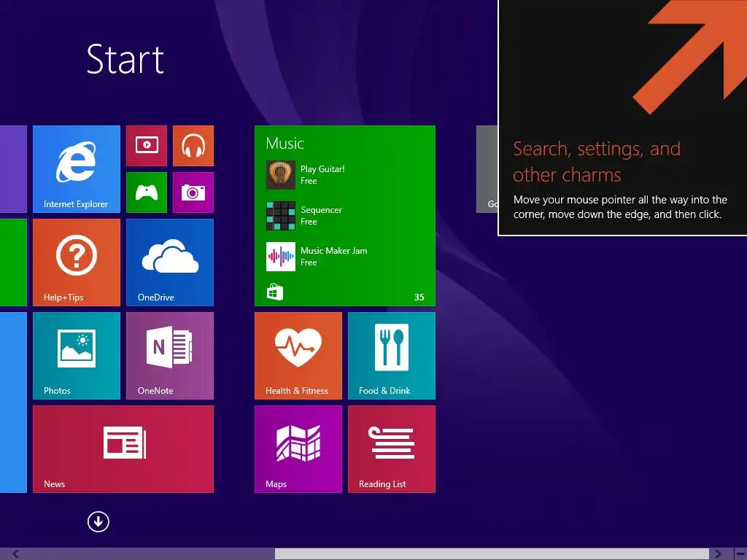Launch the Food & Drink tile
Image resolution: width=747 pixels, height=560 pixels.
tap(392, 356)
